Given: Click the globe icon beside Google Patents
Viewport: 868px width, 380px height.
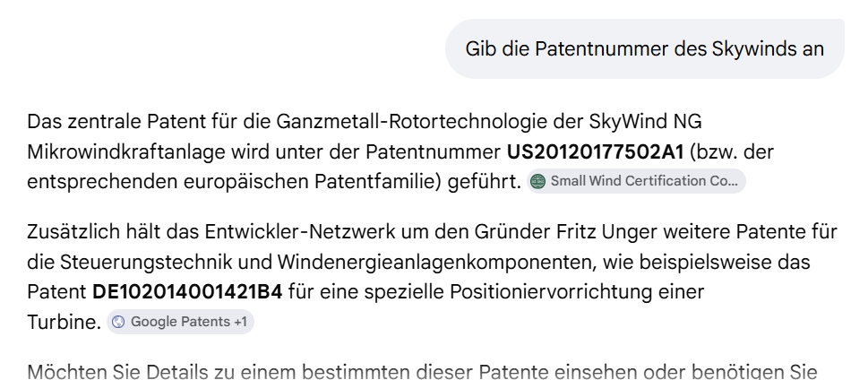Looking at the screenshot, I should click(118, 322).
